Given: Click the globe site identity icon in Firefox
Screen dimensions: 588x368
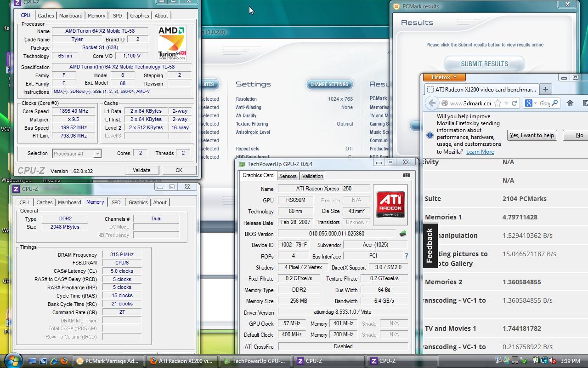Looking at the screenshot, I should coord(444,103).
